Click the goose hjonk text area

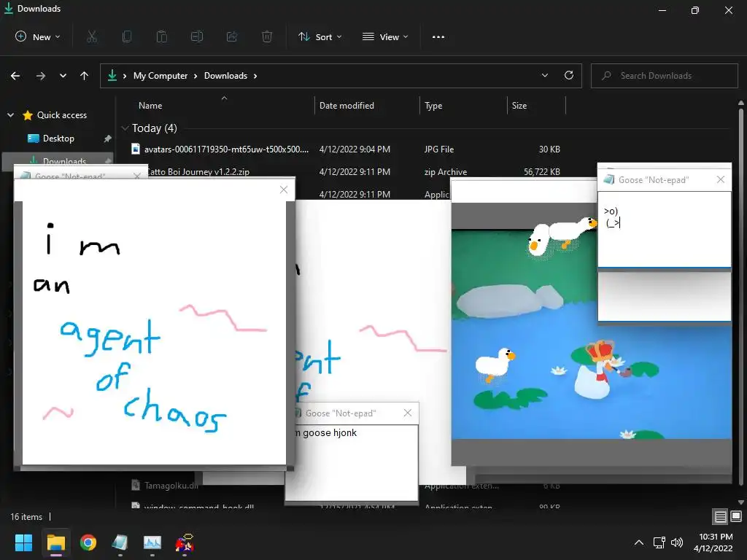[x=352, y=462]
